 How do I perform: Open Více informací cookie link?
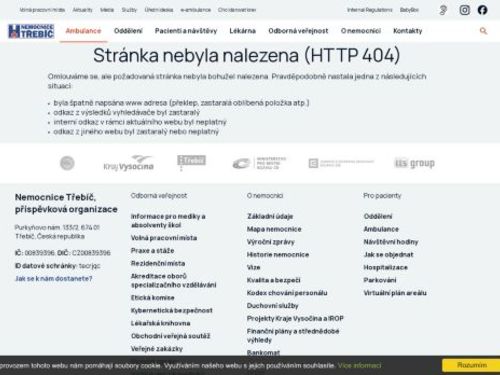[359, 366]
